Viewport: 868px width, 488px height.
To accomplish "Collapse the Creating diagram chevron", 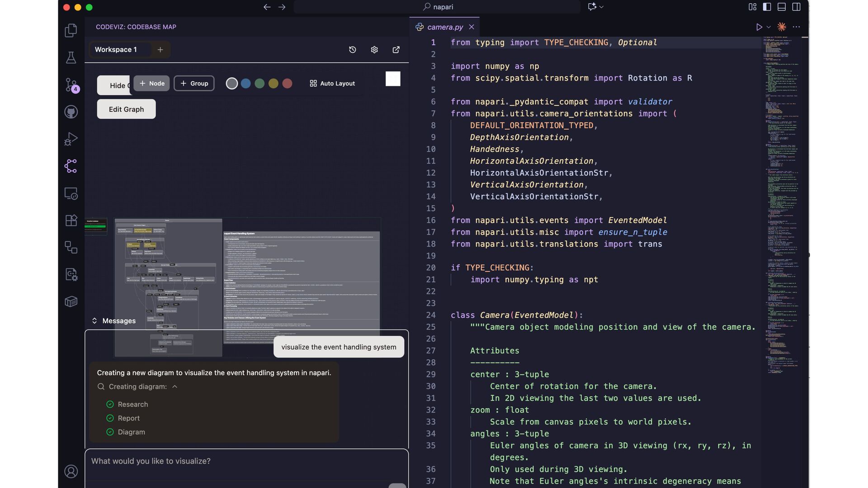I will 175,387.
